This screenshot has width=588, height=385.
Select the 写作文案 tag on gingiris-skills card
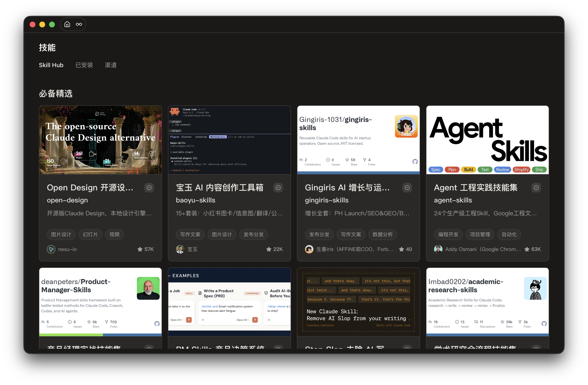[351, 234]
